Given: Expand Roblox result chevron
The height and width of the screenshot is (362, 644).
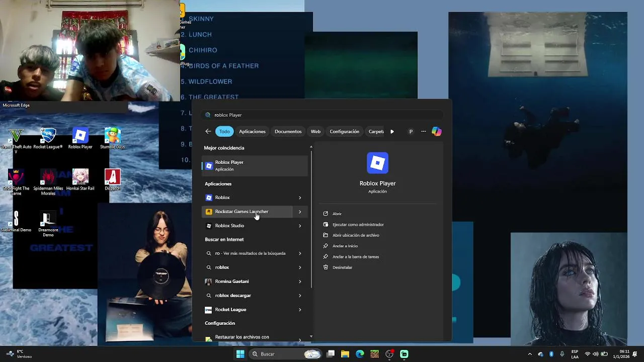Looking at the screenshot, I should pyautogui.click(x=300, y=198).
